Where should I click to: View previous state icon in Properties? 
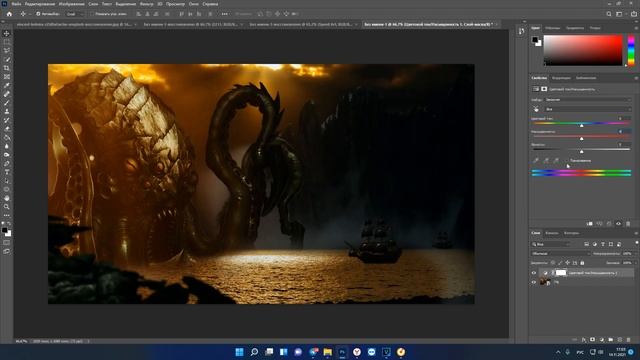tap(599, 224)
